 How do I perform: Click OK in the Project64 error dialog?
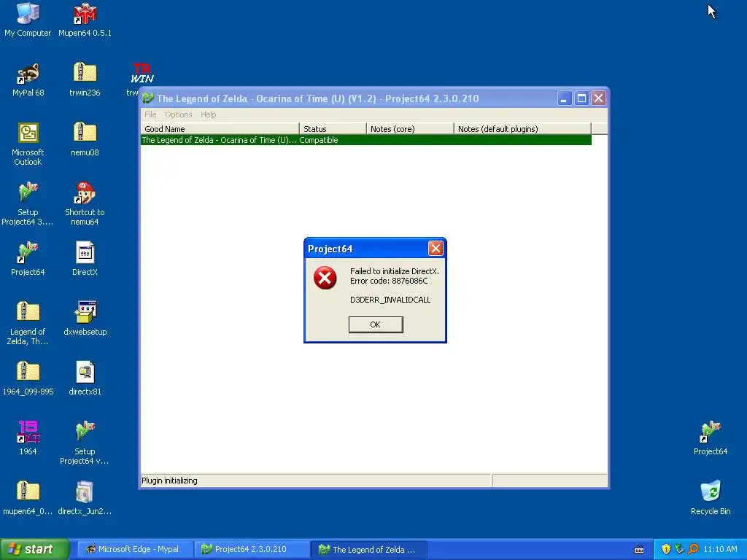pyautogui.click(x=376, y=324)
